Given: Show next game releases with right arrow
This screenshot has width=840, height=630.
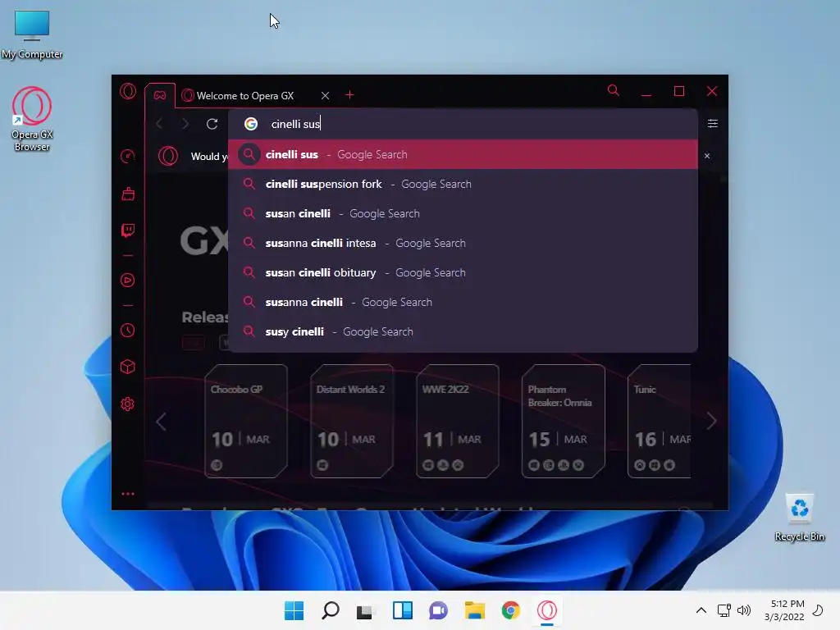Looking at the screenshot, I should pos(711,421).
